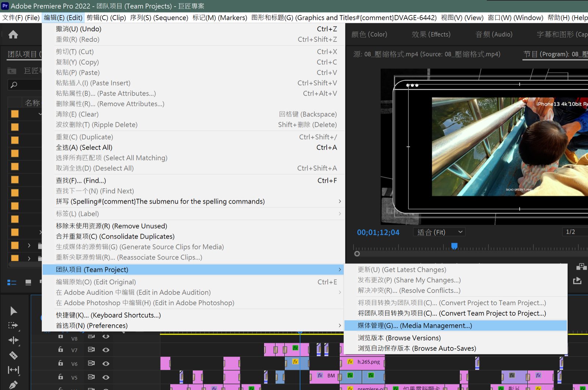Toggle sync lock on track V7

91,350
